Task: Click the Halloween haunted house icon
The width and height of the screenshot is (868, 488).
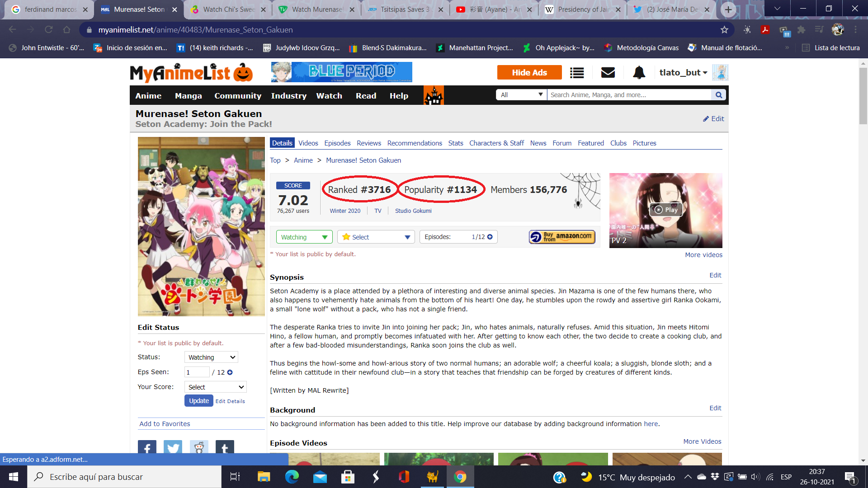Action: (x=434, y=95)
